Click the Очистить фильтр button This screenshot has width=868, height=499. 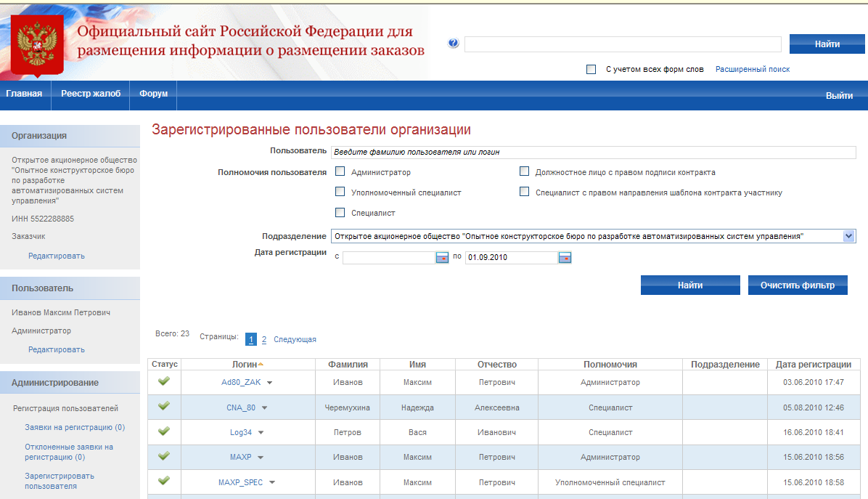[798, 285]
